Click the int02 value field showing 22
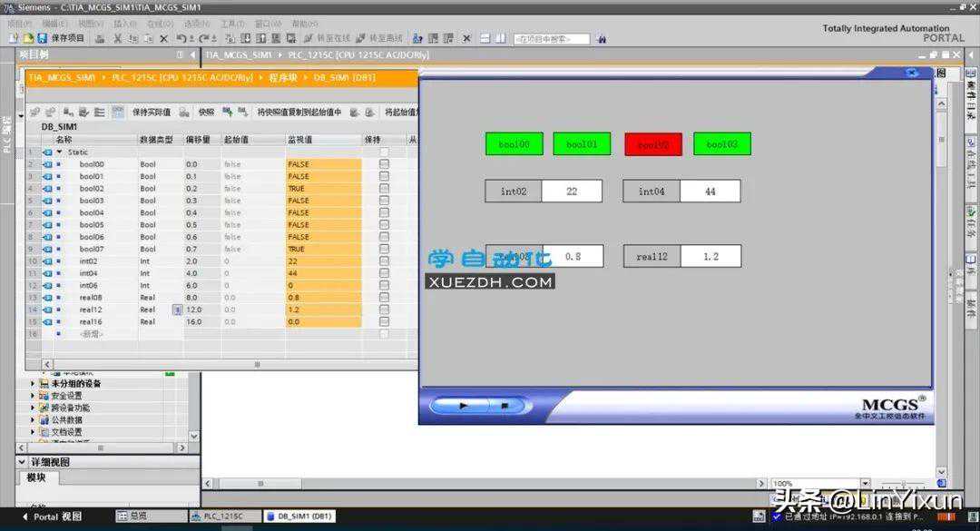The image size is (980, 531). click(x=571, y=191)
